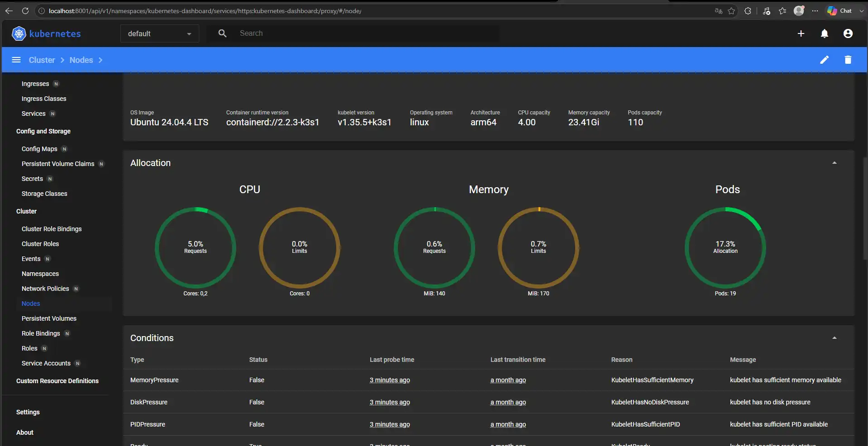Click the plus create resource icon
868x446 pixels.
[x=801, y=33]
